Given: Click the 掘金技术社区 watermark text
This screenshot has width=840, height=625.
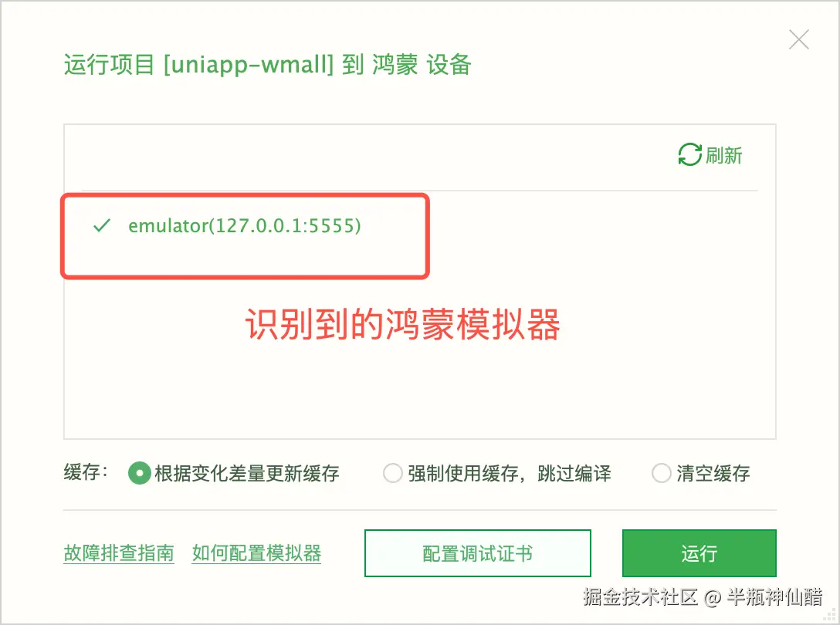Looking at the screenshot, I should pos(641,596).
